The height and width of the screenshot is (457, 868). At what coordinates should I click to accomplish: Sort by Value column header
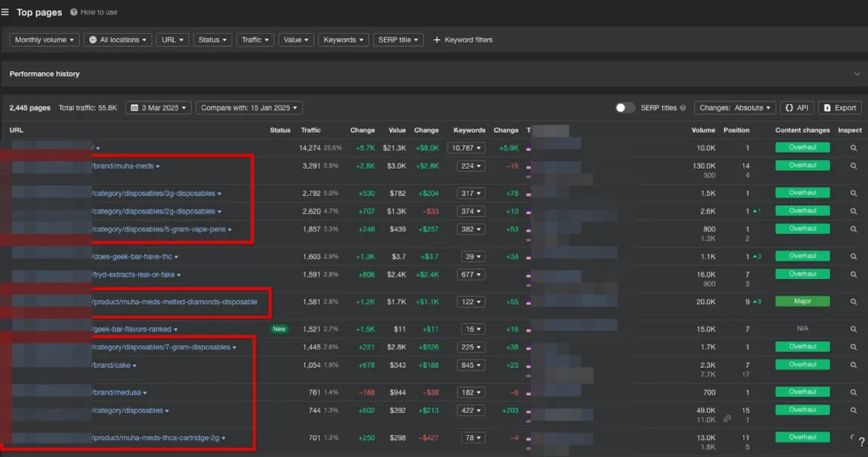[x=397, y=131]
